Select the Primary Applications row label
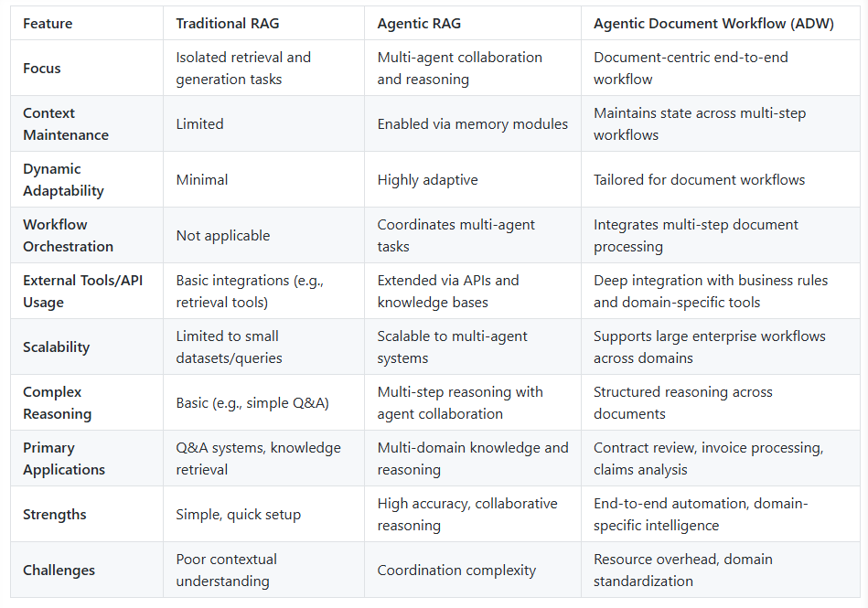 (64, 459)
